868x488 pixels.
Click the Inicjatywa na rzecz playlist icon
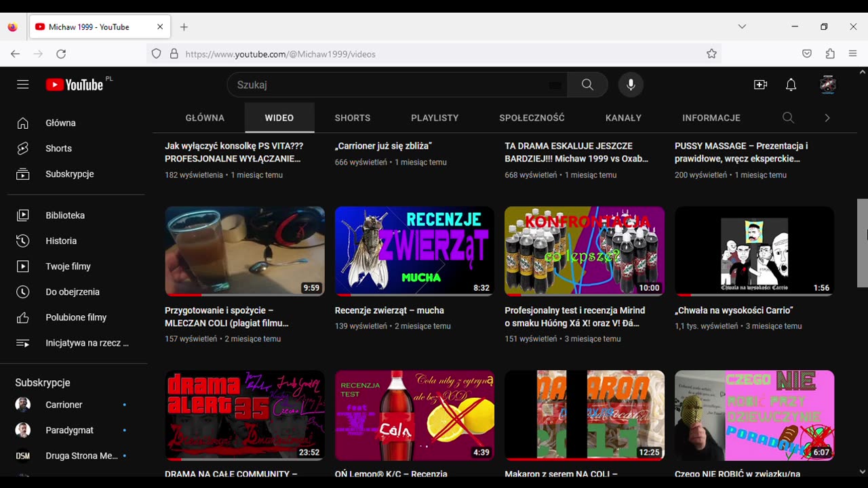tap(23, 343)
